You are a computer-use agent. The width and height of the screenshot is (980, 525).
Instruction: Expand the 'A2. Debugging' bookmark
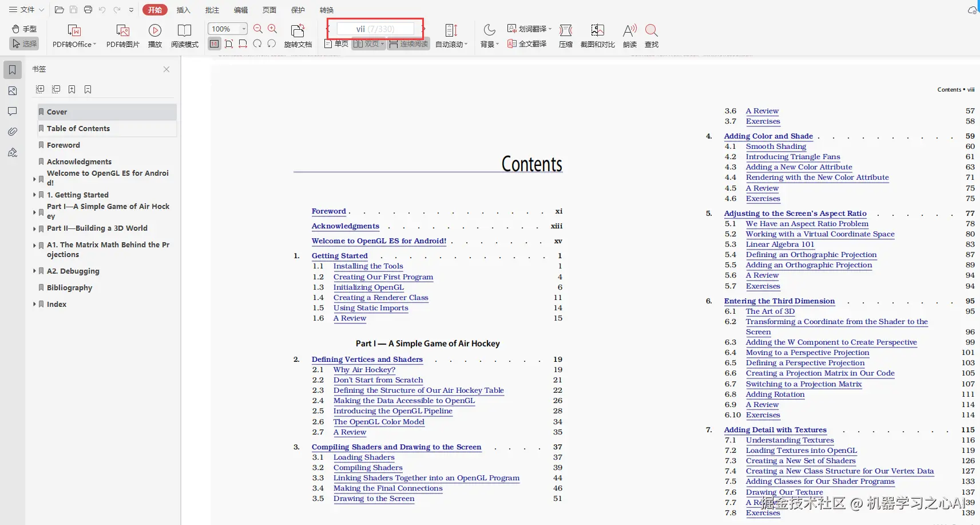tap(34, 271)
